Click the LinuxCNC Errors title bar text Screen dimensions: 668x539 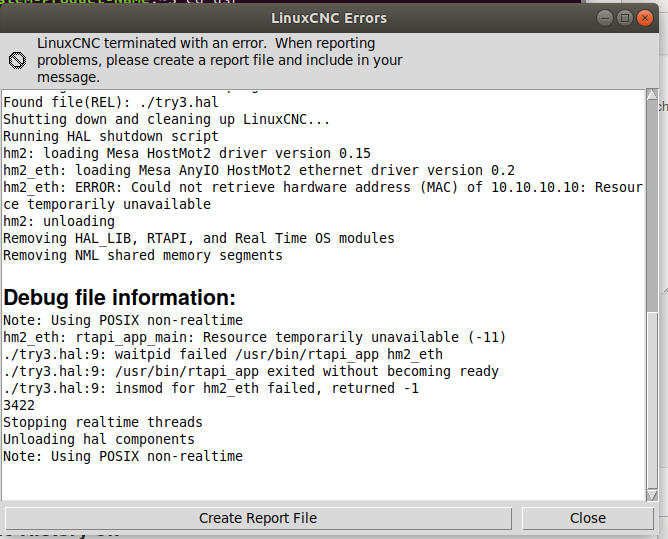329,18
